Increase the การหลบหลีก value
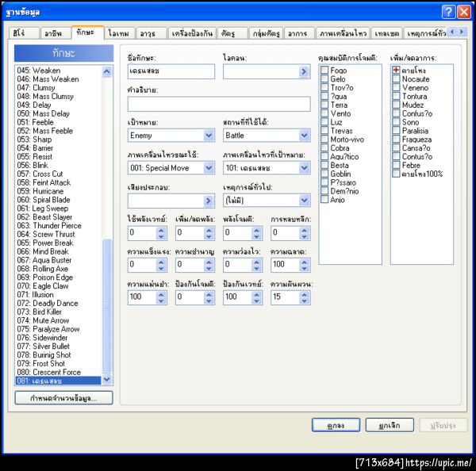This screenshot has height=471, width=476. click(x=304, y=230)
